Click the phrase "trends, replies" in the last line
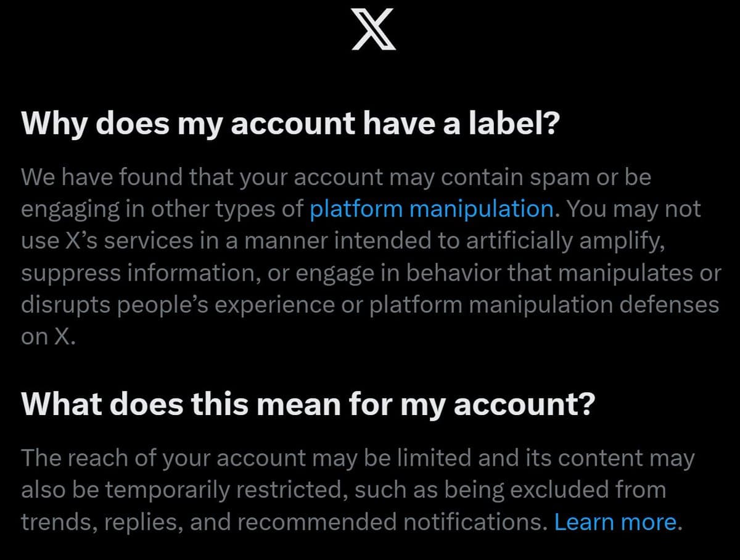Viewport: 740px width, 560px height. pos(101,522)
